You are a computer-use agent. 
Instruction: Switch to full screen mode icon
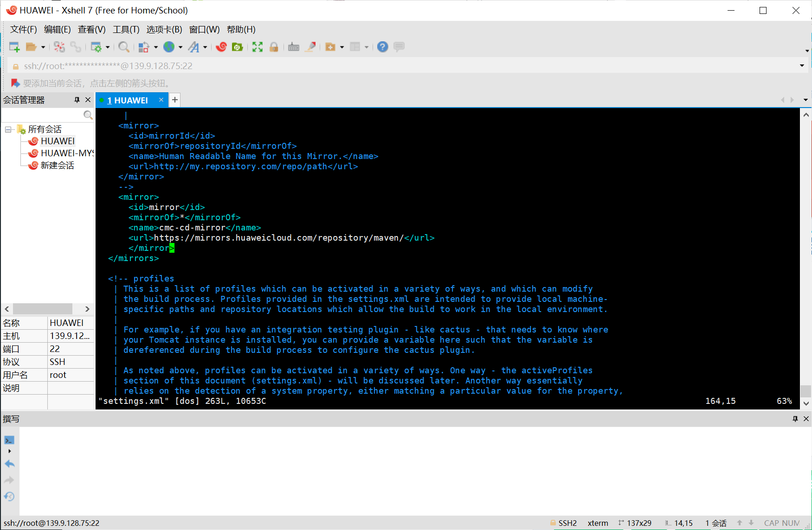(x=258, y=47)
